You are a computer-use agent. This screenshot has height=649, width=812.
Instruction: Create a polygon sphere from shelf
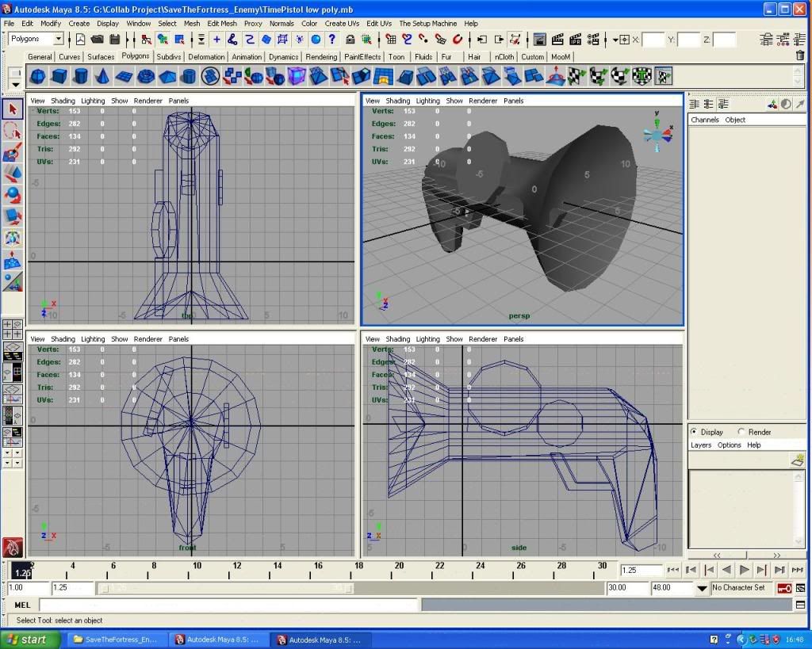tap(37, 77)
